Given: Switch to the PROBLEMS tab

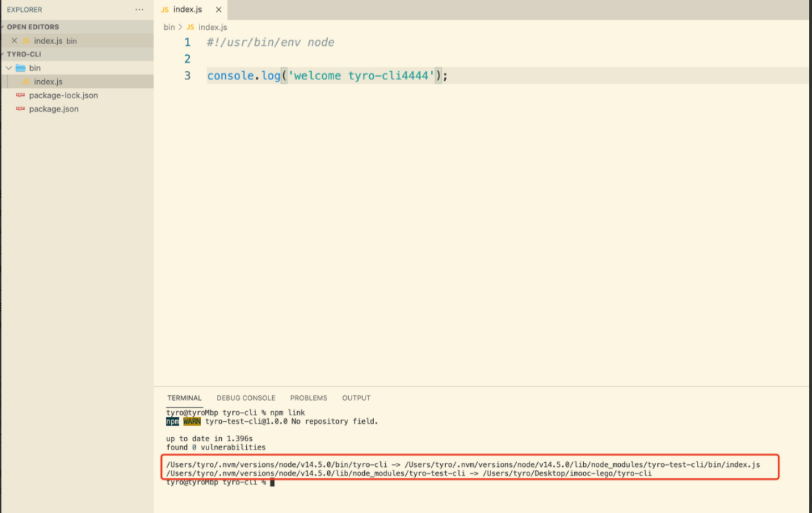Looking at the screenshot, I should point(308,397).
